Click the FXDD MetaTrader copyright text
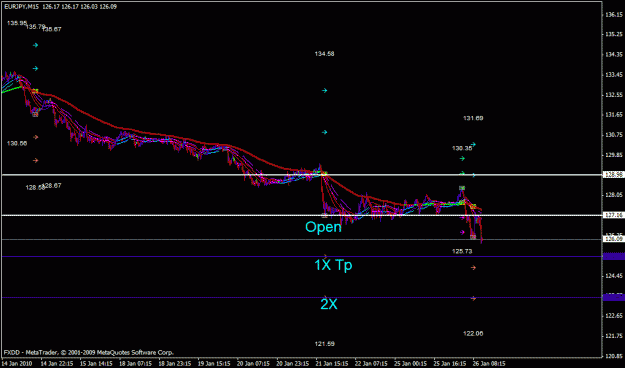This screenshot has height=368, width=625. pyautogui.click(x=88, y=352)
